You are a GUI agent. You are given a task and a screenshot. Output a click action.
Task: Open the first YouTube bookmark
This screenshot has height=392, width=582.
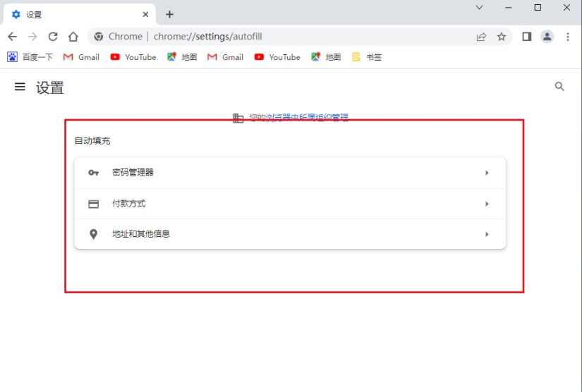pos(133,57)
